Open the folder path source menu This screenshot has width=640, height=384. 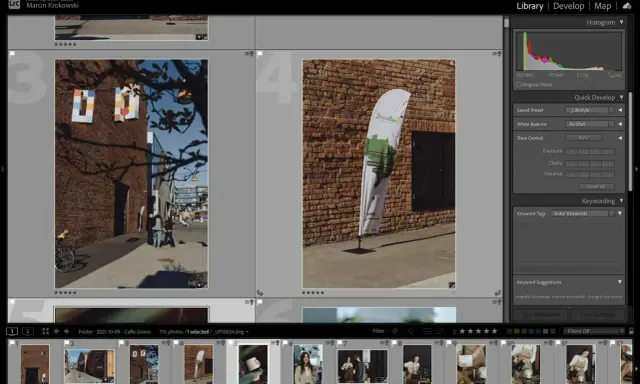point(115,332)
